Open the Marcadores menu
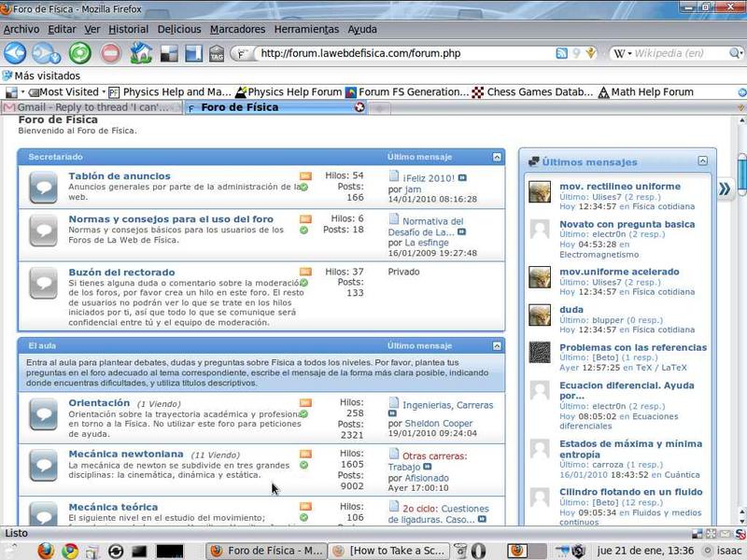The height and width of the screenshot is (560, 747). pyautogui.click(x=237, y=29)
